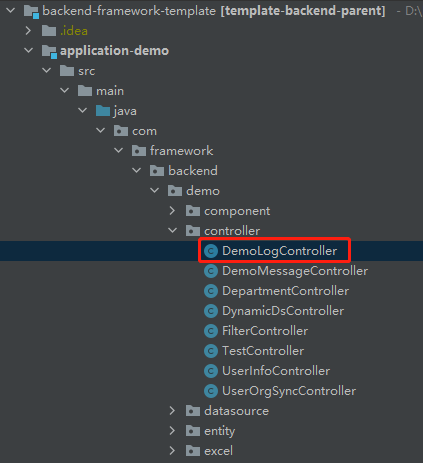Viewport: 423px width, 463px height.
Task: Click the UserOrgSyncController class icon
Action: (x=211, y=391)
